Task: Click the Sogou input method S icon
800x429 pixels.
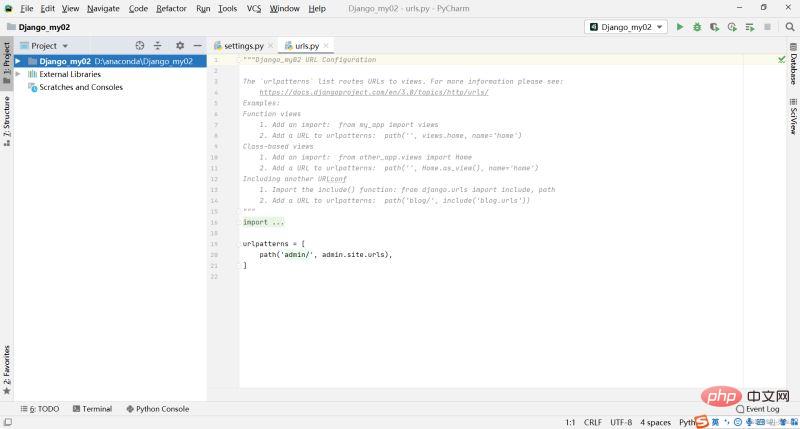Action: (x=702, y=422)
